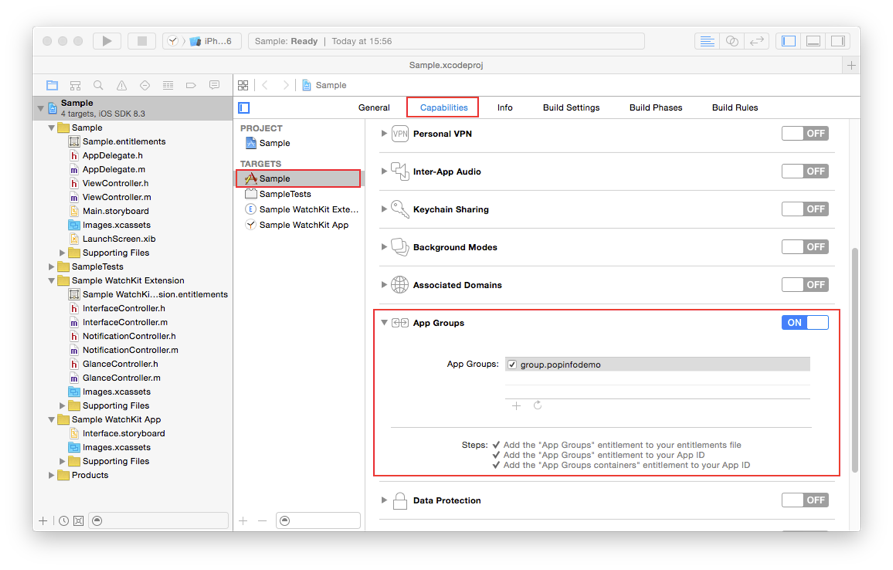Screen dimensions: 893x570
Task: Switch to the Build Settings tab
Action: 571,108
